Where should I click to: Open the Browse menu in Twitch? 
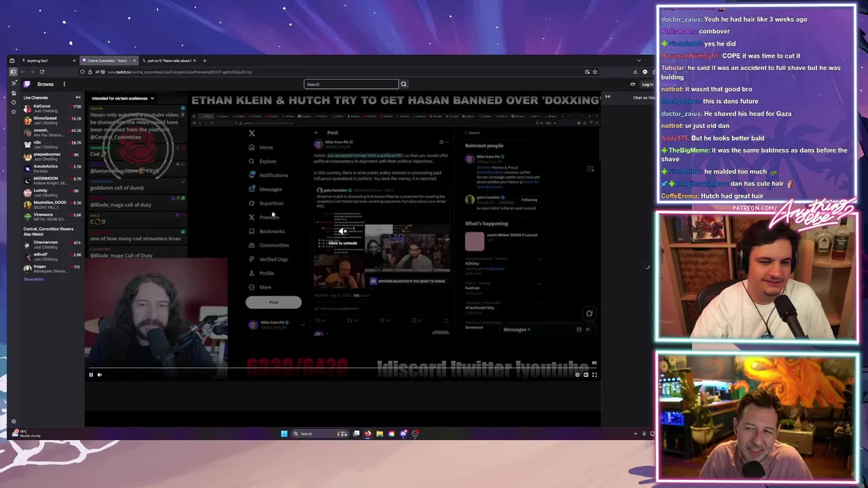(x=45, y=84)
